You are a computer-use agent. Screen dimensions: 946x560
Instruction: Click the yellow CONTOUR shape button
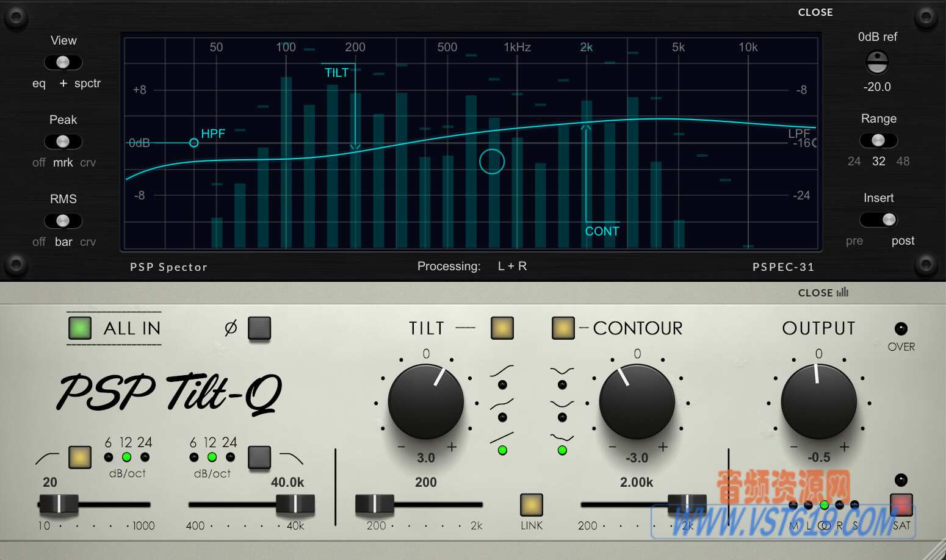tap(563, 328)
